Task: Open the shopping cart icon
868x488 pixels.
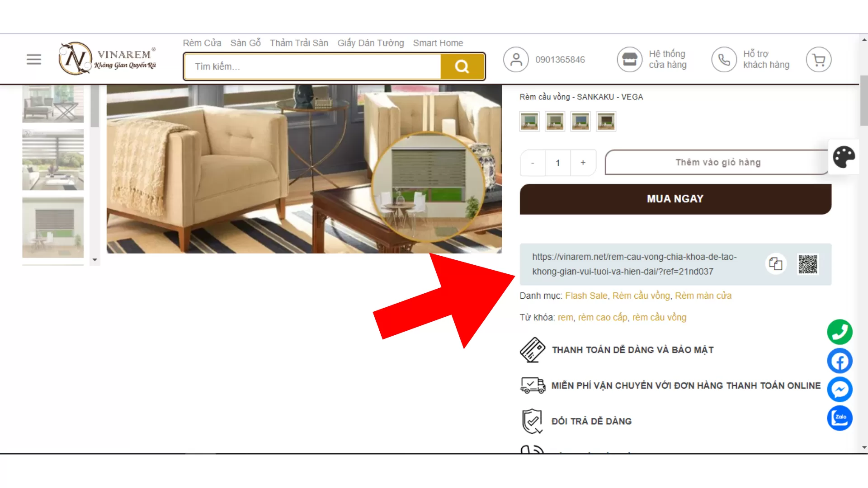Action: [x=818, y=60]
